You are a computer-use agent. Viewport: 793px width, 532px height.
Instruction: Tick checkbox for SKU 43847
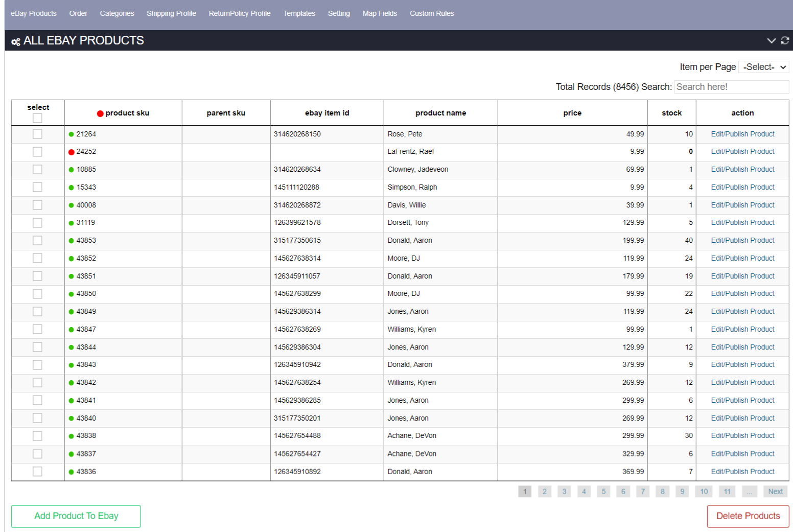[x=37, y=329]
